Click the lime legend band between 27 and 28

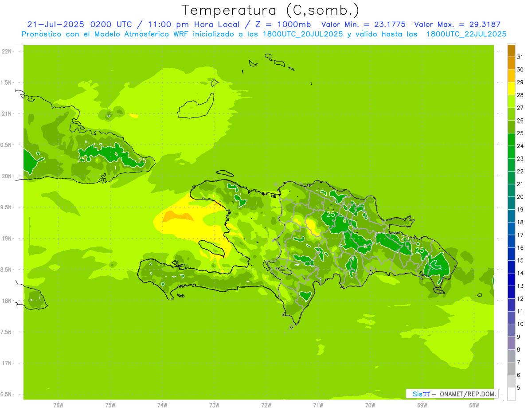[x=511, y=102]
